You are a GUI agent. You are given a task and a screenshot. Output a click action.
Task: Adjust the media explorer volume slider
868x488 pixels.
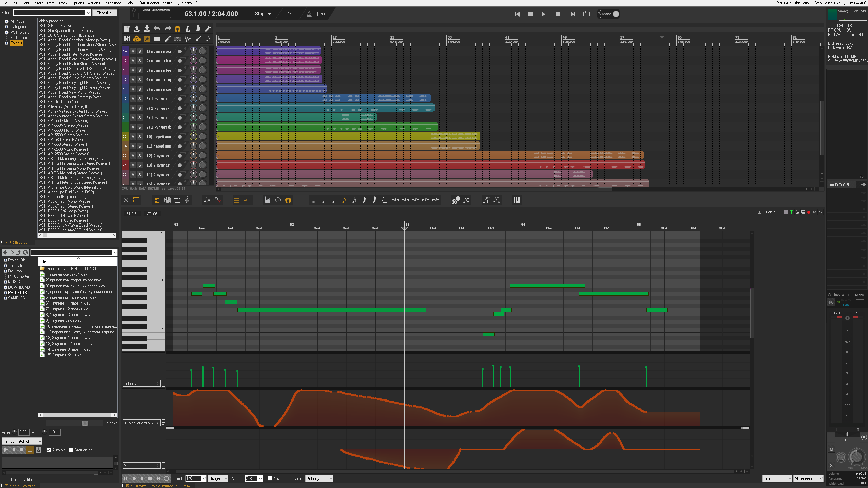85,423
